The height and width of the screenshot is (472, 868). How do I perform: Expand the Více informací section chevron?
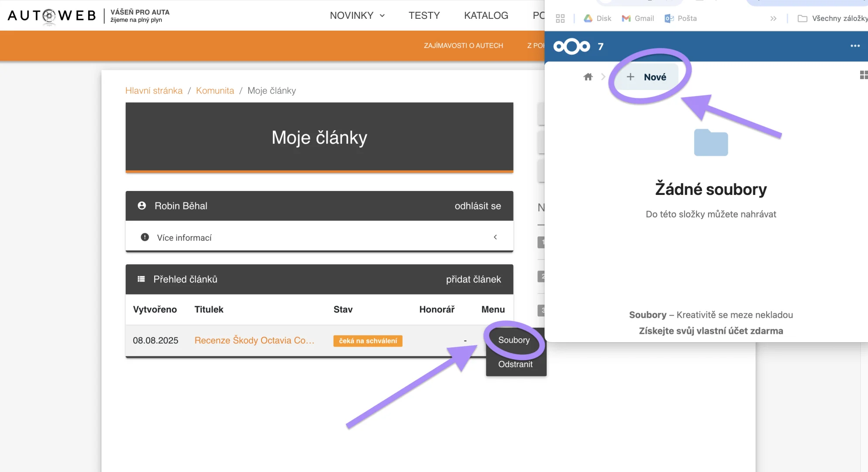(495, 237)
